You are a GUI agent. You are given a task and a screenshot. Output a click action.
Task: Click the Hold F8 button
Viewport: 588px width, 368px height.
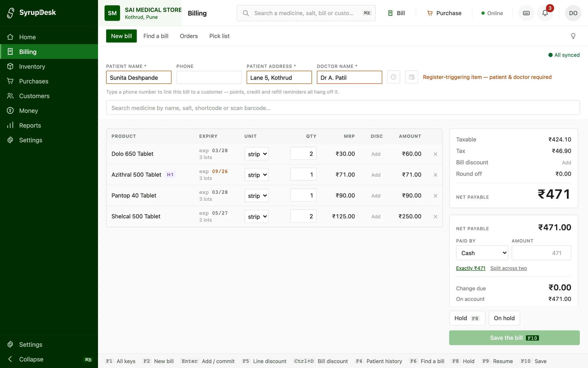pos(467,318)
